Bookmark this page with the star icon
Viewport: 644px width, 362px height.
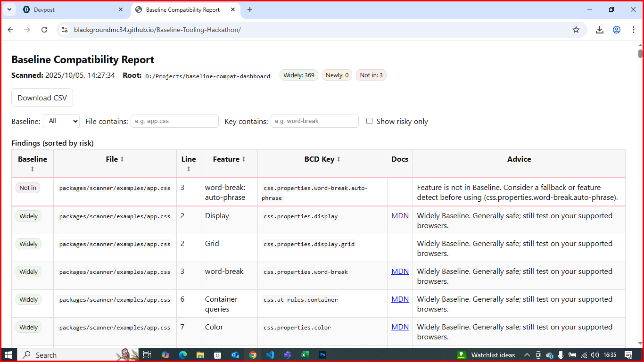tap(576, 30)
